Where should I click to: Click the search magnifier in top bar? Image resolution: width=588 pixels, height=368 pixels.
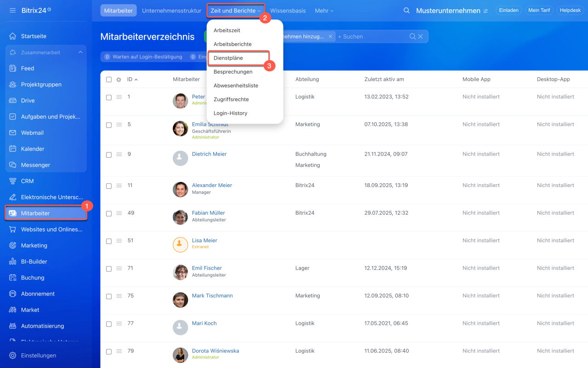[x=407, y=11]
